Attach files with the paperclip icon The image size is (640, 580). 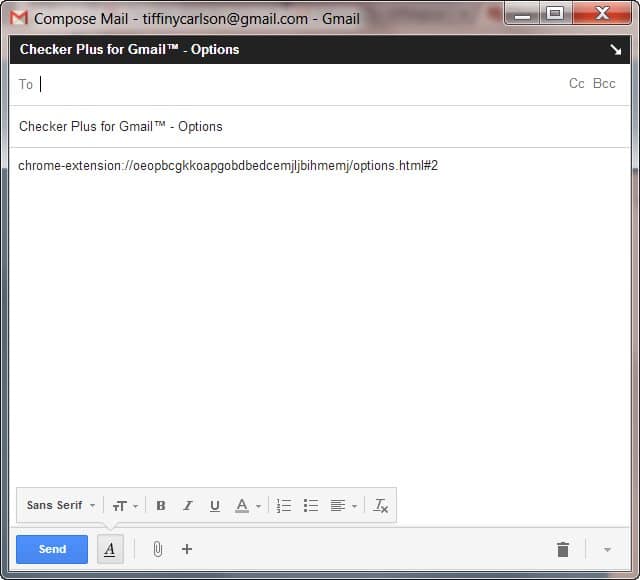[158, 549]
